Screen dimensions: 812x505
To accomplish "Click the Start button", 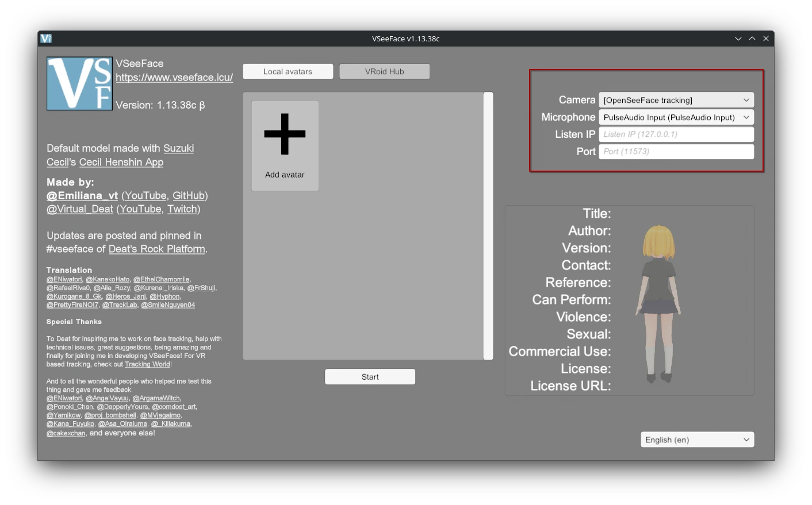I will (x=370, y=377).
